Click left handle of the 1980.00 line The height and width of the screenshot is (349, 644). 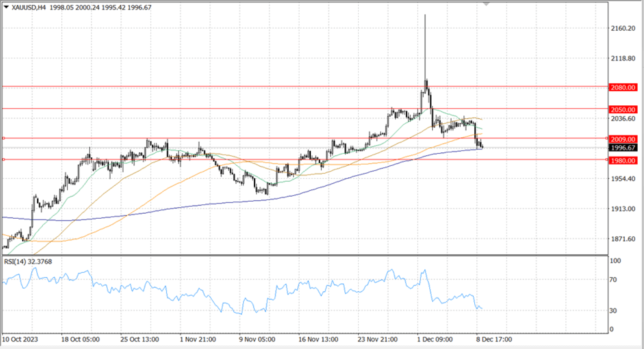click(x=3, y=160)
